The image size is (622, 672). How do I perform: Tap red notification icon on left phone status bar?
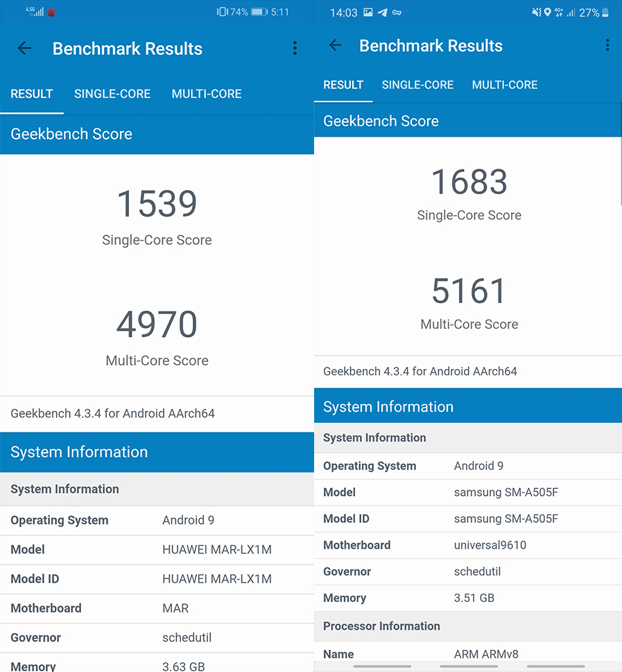51,12
